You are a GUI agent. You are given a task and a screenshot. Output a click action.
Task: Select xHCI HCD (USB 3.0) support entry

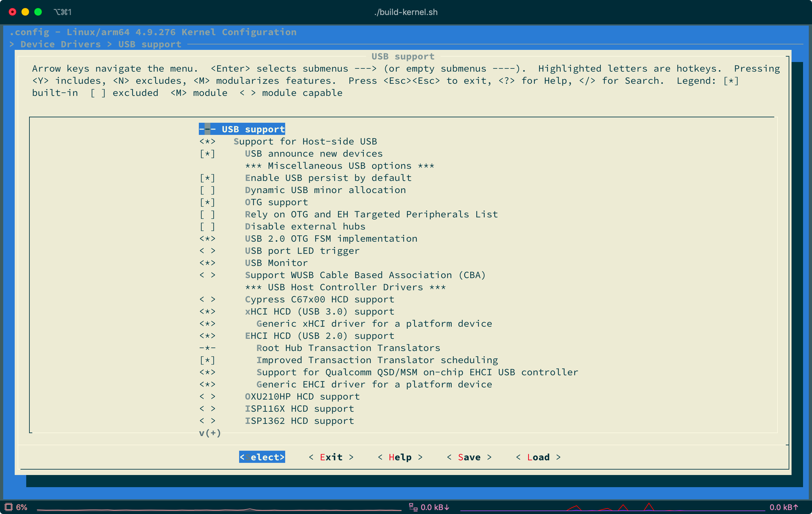pyautogui.click(x=319, y=312)
